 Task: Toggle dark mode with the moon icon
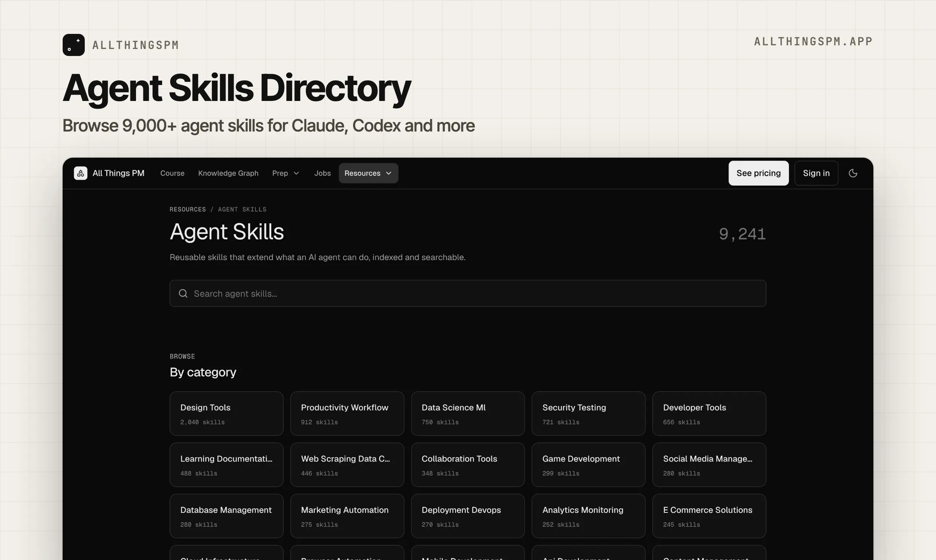pos(853,173)
